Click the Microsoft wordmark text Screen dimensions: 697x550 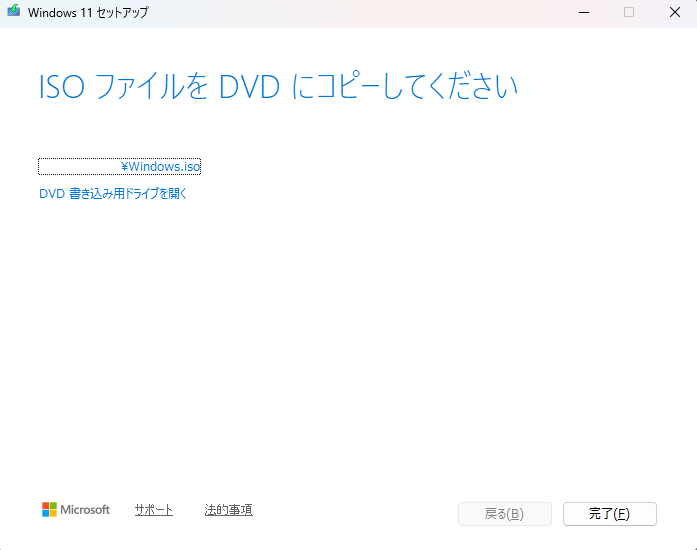pos(85,510)
